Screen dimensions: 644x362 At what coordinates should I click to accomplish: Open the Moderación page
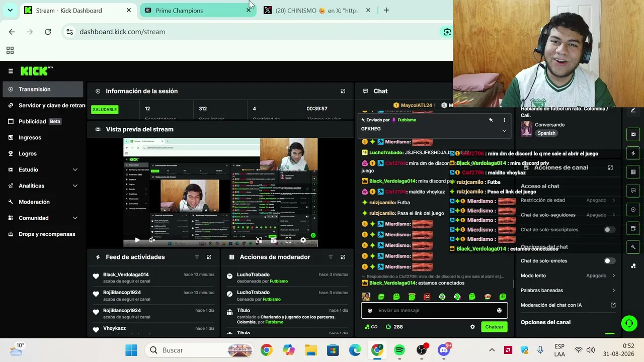[x=43, y=202]
